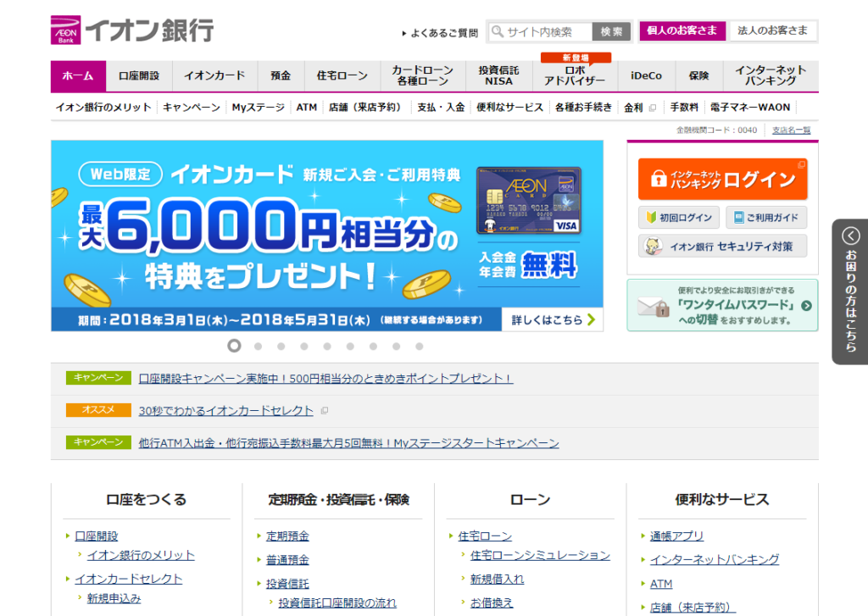Open the 支店名一覧 link
Screen dimensions: 868x616
[791, 130]
